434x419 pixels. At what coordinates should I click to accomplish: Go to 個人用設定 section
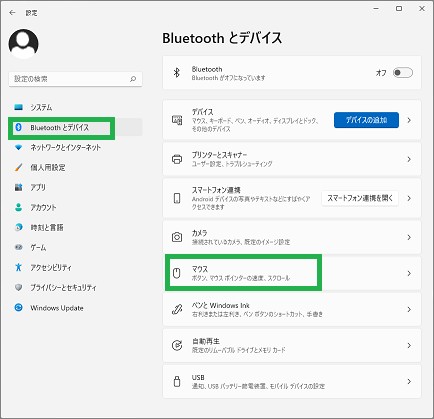pos(76,167)
